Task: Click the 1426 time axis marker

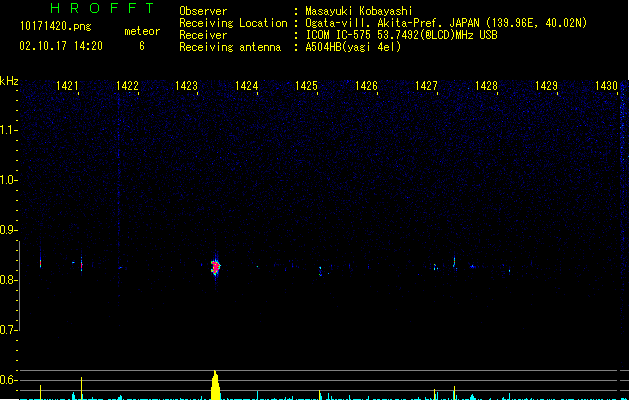Action: (x=366, y=86)
